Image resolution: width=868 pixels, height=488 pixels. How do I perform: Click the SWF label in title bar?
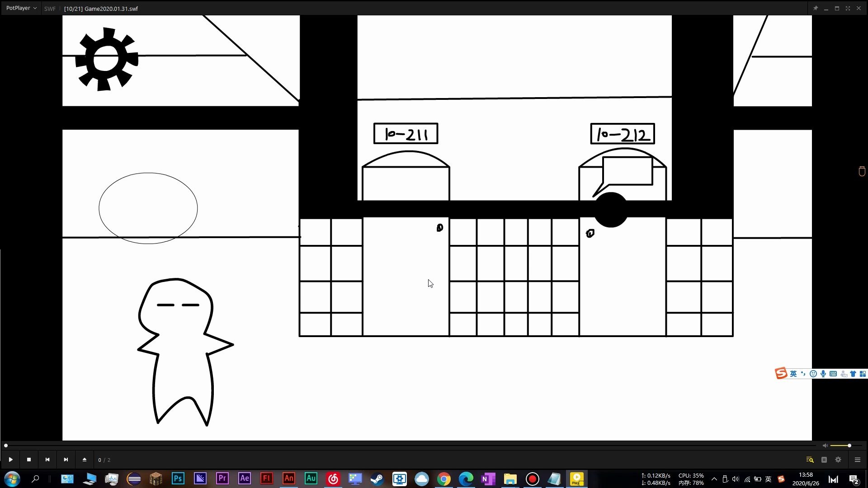click(x=50, y=9)
